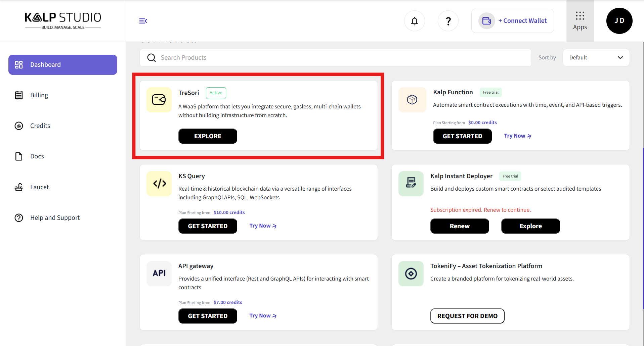Open Credits from the sidebar
This screenshot has height=346, width=644.
point(40,126)
